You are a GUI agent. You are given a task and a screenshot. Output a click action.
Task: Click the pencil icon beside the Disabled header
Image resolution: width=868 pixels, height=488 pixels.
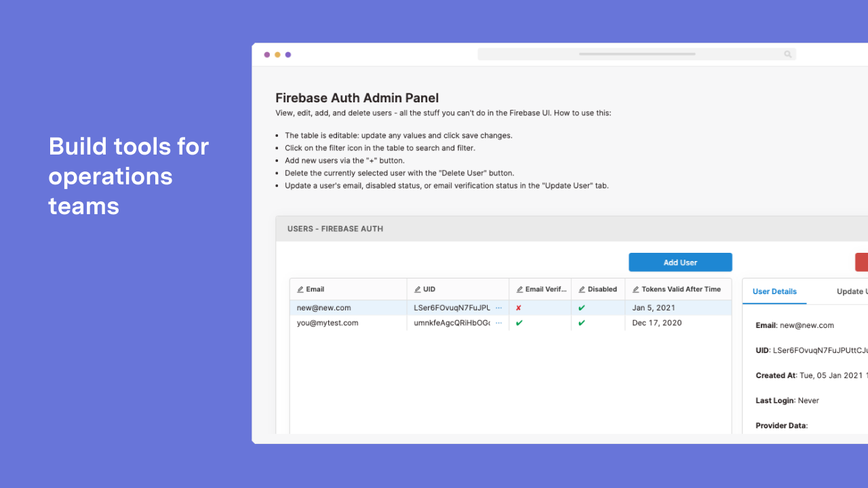click(582, 289)
